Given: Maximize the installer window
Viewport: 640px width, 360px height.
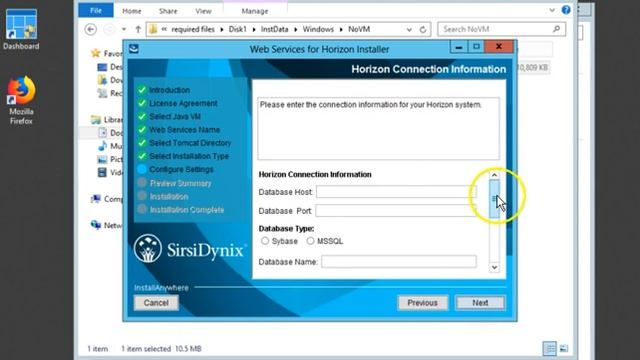Looking at the screenshot, I should (476, 47).
